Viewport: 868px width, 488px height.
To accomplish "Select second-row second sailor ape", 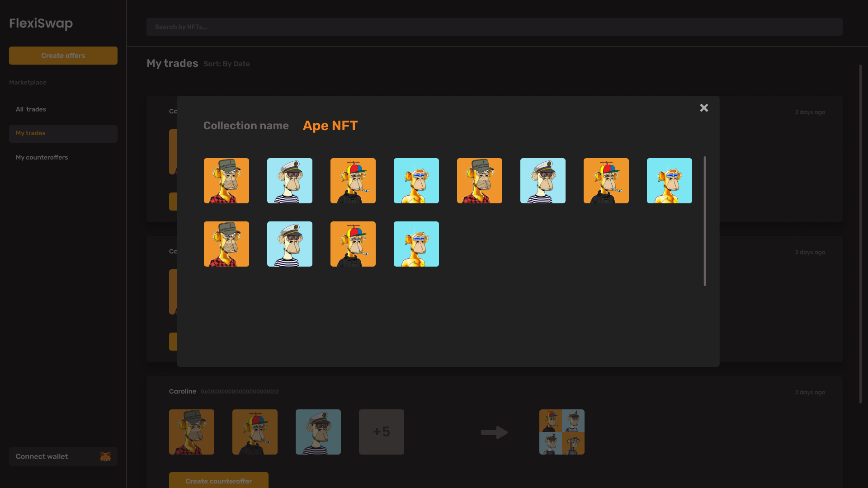I will click(x=290, y=244).
